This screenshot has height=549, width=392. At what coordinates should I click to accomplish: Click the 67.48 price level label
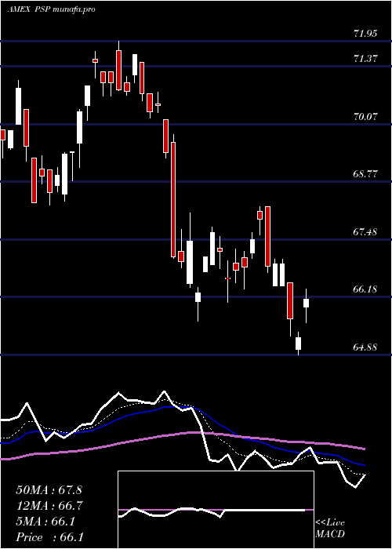365,231
